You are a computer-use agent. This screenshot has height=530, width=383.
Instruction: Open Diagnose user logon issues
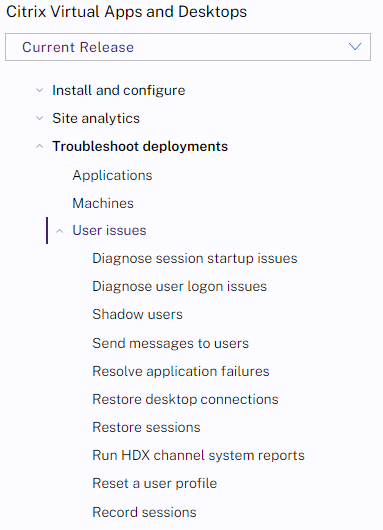click(180, 287)
